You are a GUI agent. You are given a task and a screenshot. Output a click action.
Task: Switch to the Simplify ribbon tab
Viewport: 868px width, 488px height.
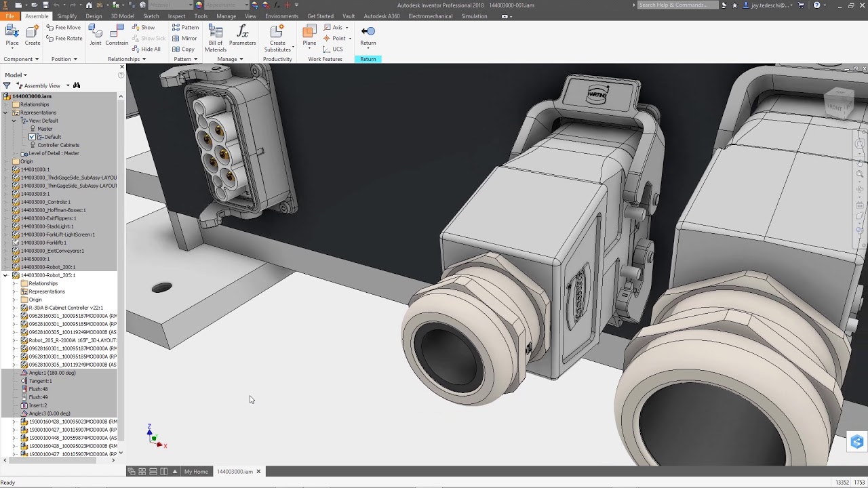click(x=66, y=16)
